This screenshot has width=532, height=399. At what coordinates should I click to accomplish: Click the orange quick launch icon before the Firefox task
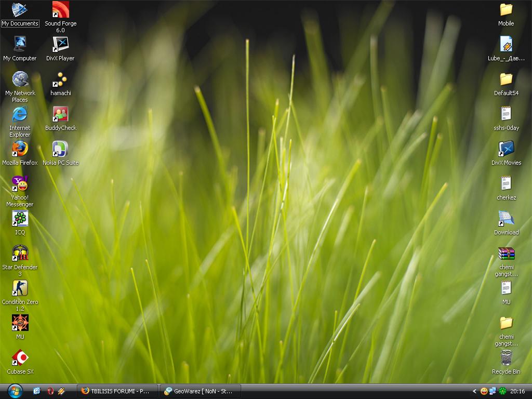click(x=61, y=391)
